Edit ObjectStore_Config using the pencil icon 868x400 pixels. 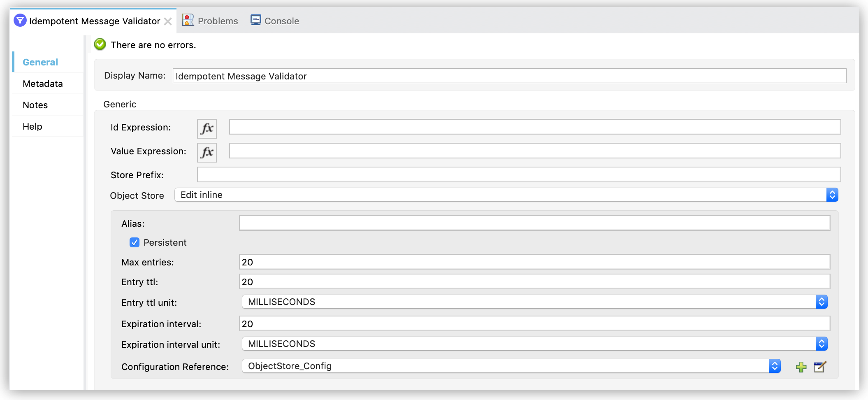(820, 367)
